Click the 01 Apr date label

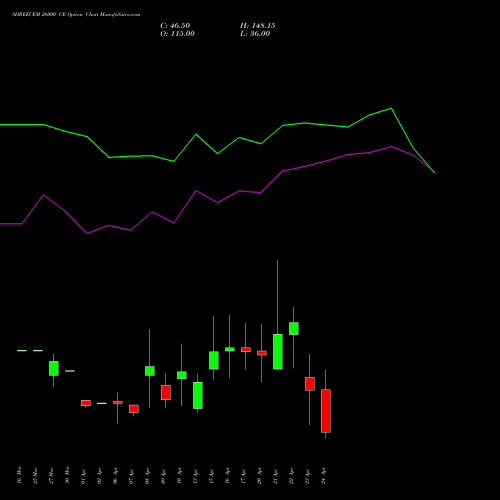tap(83, 477)
